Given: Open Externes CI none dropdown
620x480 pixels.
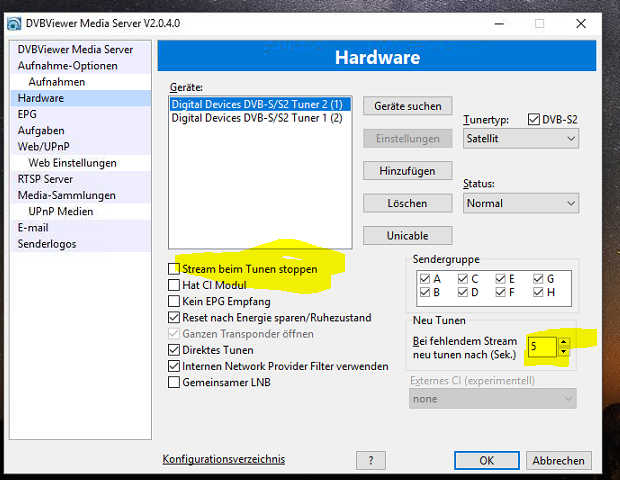Looking at the screenshot, I should click(493, 399).
